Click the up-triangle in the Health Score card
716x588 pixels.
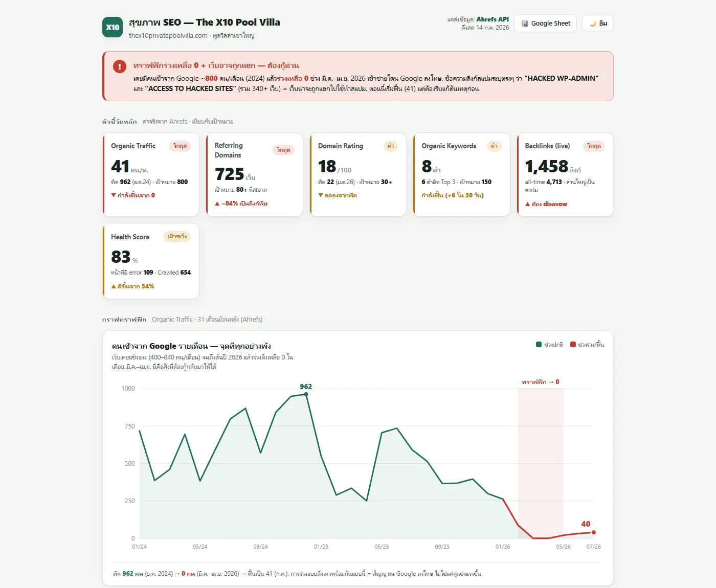click(114, 286)
